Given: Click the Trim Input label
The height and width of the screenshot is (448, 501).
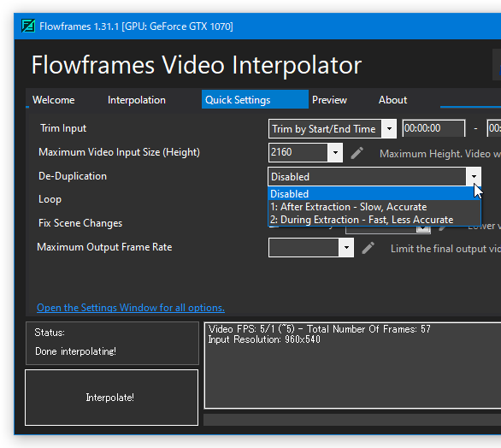Looking at the screenshot, I should (x=63, y=128).
